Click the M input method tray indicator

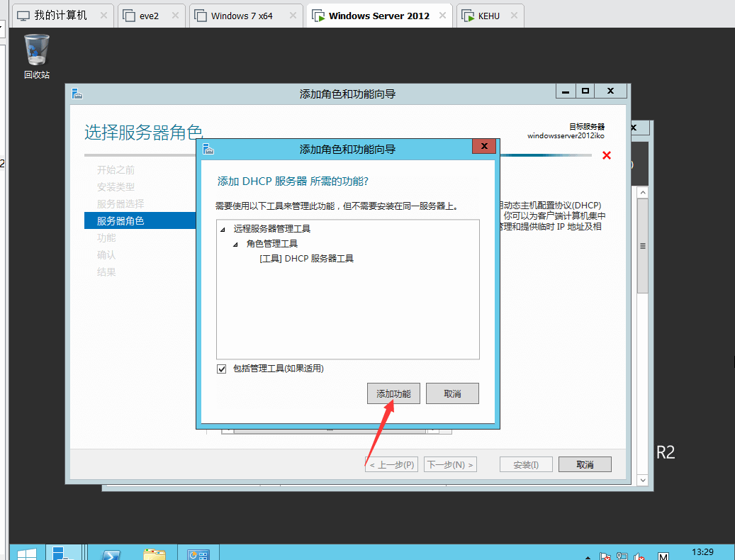pos(663,556)
